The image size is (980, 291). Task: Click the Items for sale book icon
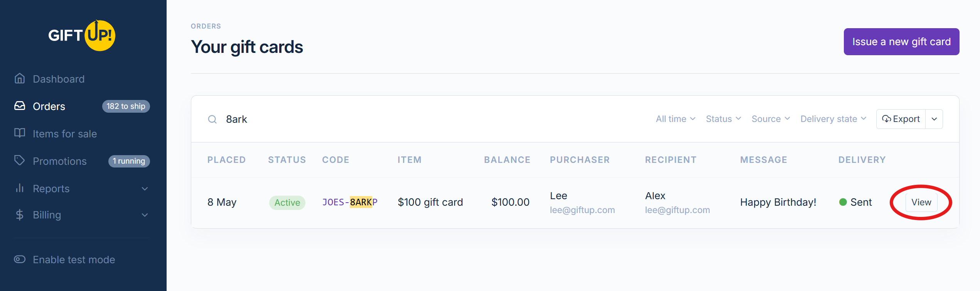(x=20, y=133)
